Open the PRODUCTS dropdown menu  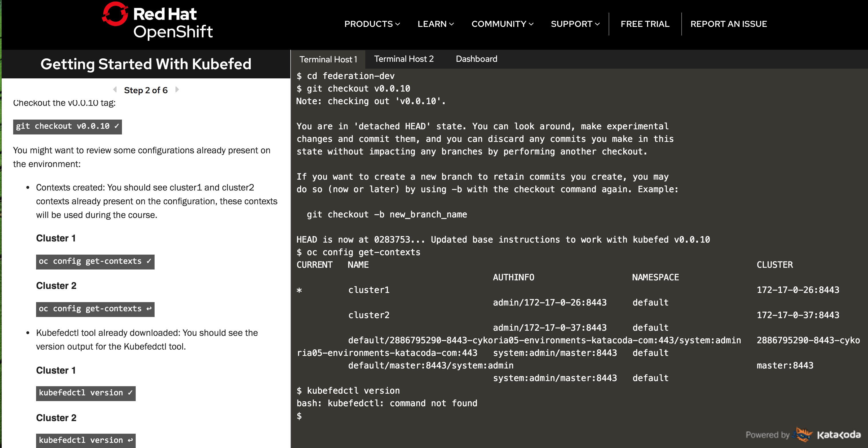pos(372,23)
